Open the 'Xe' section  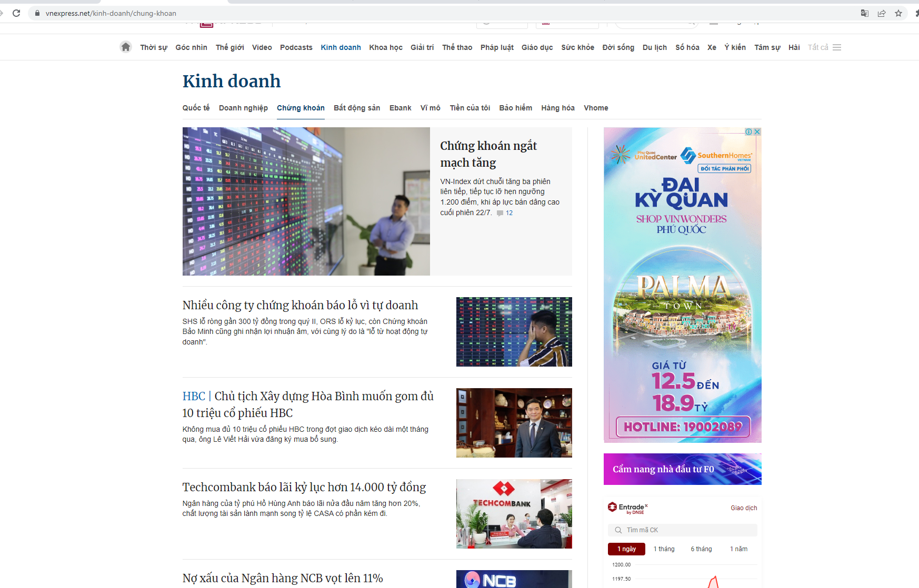pyautogui.click(x=712, y=47)
